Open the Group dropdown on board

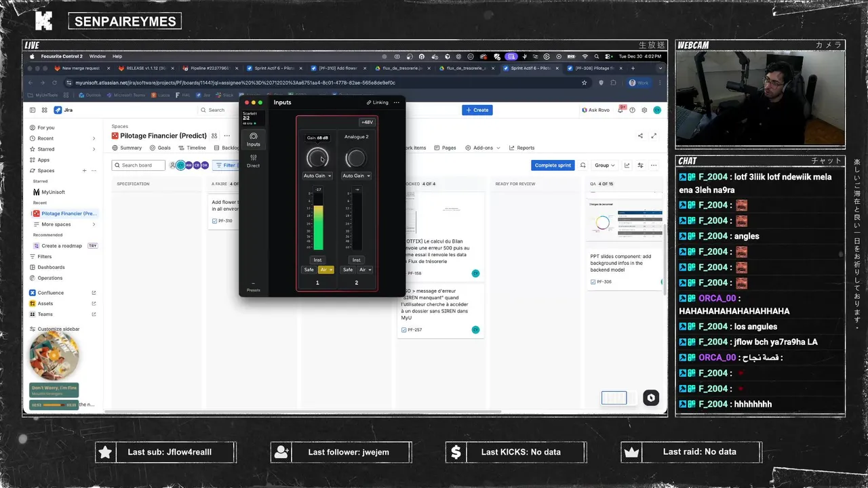(604, 165)
